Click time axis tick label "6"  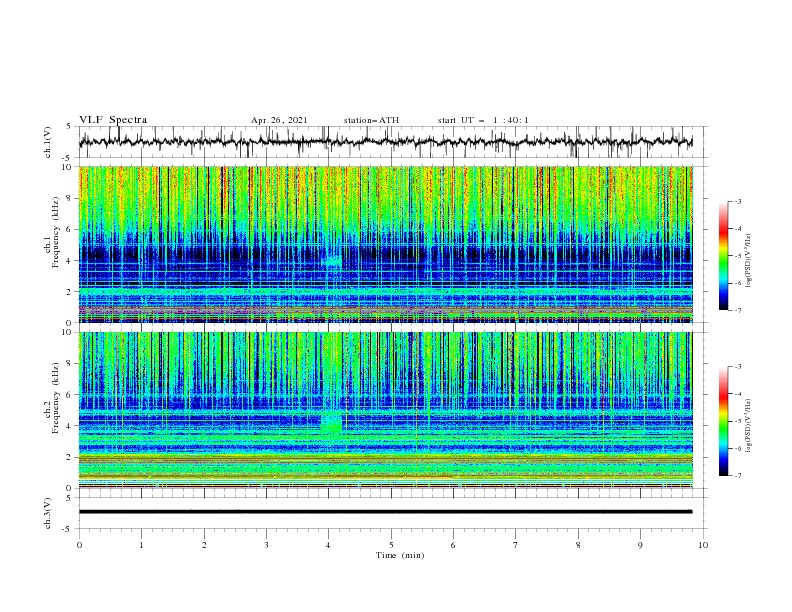click(453, 545)
